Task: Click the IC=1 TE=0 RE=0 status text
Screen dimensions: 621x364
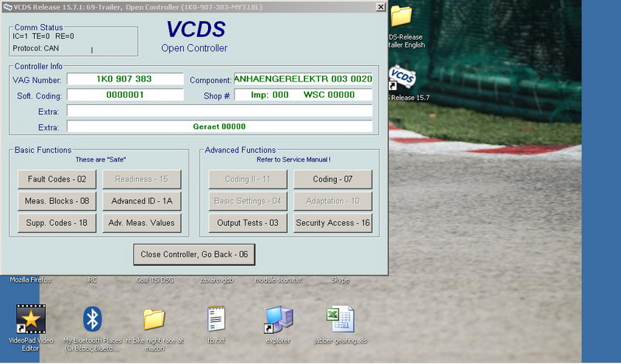Action: (x=43, y=36)
